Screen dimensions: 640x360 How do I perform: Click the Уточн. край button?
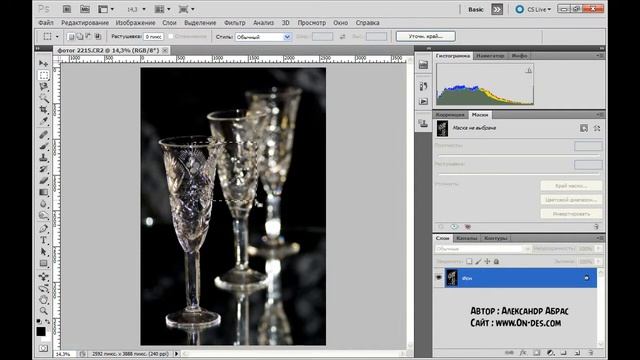click(x=426, y=36)
